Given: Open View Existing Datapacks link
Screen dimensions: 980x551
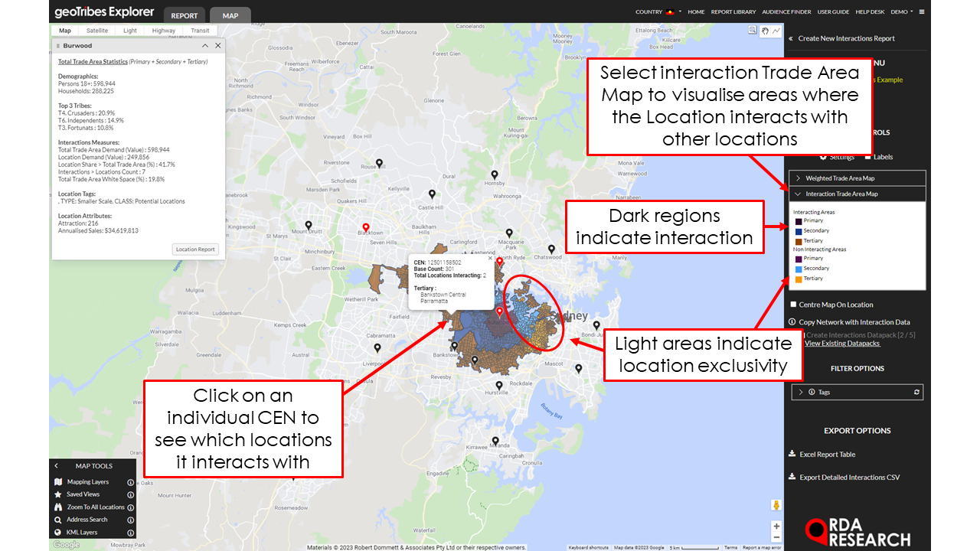Looking at the screenshot, I should (842, 344).
